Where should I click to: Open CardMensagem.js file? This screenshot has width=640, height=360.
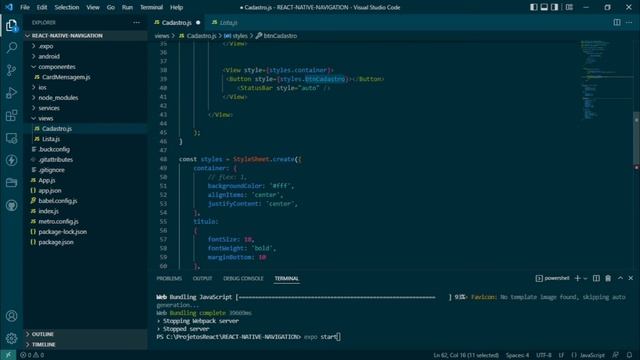click(x=86, y=77)
